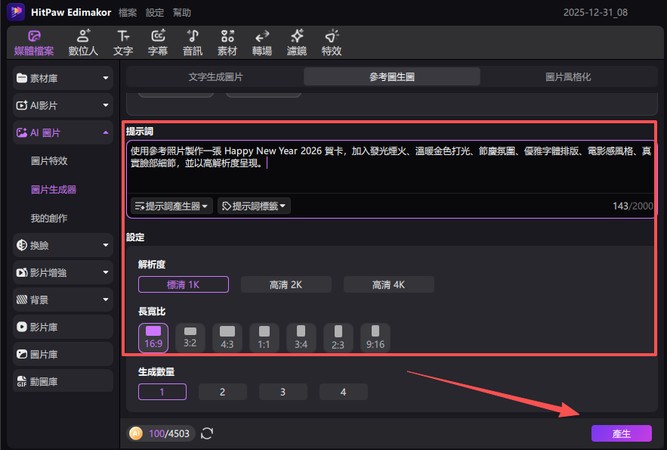Click inside the prompt text box

point(391,168)
